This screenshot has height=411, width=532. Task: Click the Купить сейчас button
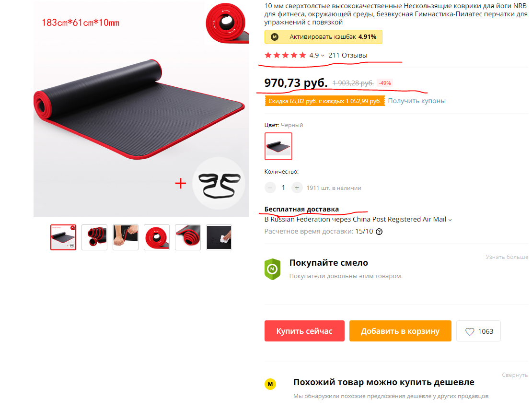tap(304, 331)
